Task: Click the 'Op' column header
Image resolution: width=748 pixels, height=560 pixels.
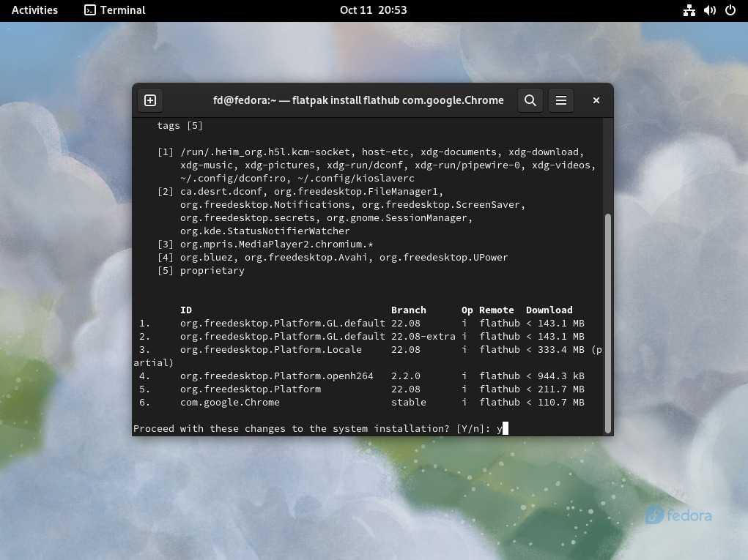Action: pos(467,310)
